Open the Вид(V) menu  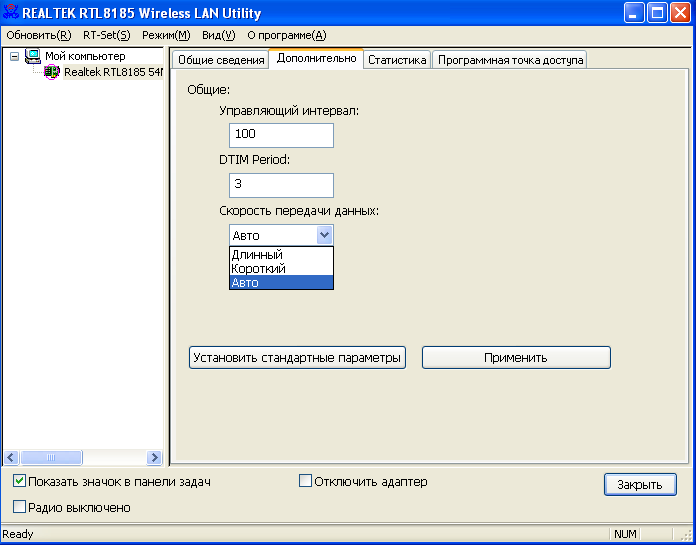pyautogui.click(x=219, y=35)
